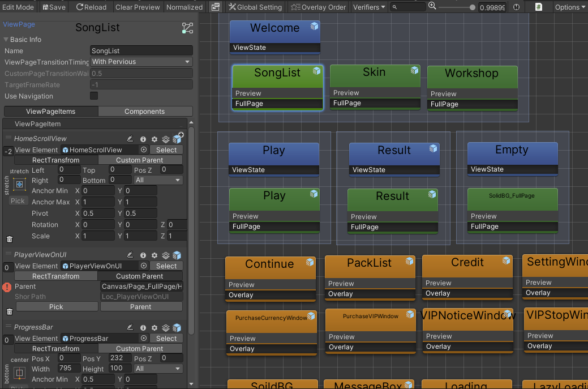Click the anchor preset icon for HomeScrollView
Image resolution: width=588 pixels, height=389 pixels.
pos(19,185)
